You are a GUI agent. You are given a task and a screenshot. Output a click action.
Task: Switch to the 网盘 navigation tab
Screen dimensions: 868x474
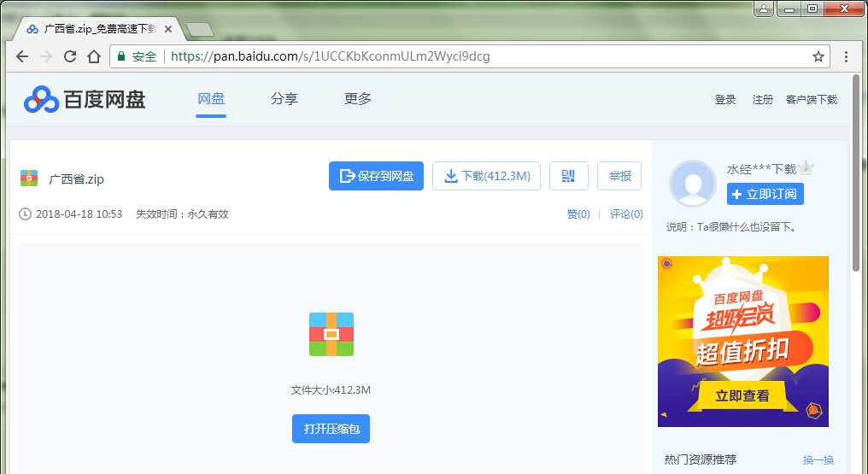point(211,99)
